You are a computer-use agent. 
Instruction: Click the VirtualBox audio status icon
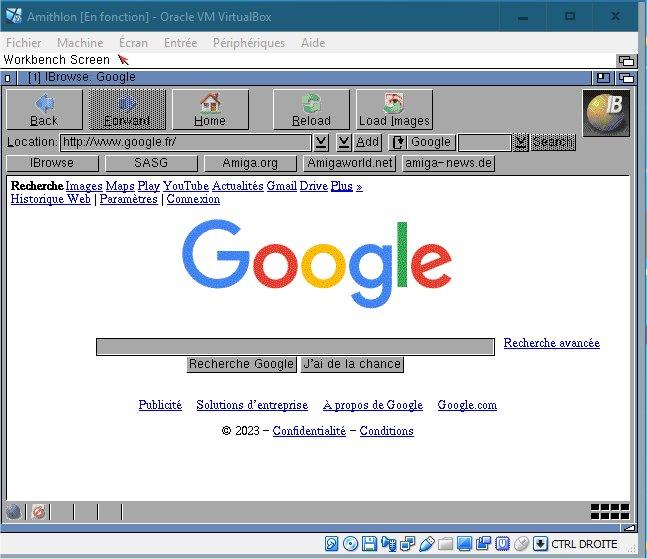[388, 544]
